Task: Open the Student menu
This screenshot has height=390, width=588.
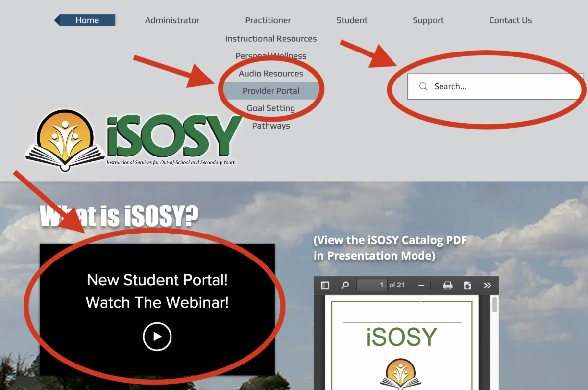Action: tap(352, 20)
